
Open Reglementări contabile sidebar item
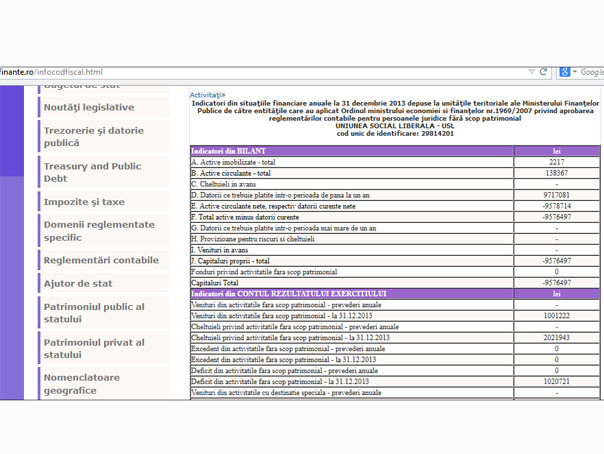(x=104, y=260)
